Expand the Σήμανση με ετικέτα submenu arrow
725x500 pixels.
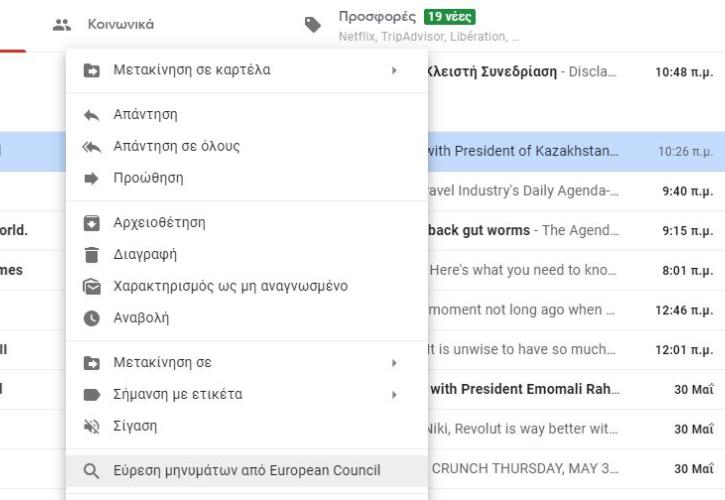pyautogui.click(x=394, y=395)
